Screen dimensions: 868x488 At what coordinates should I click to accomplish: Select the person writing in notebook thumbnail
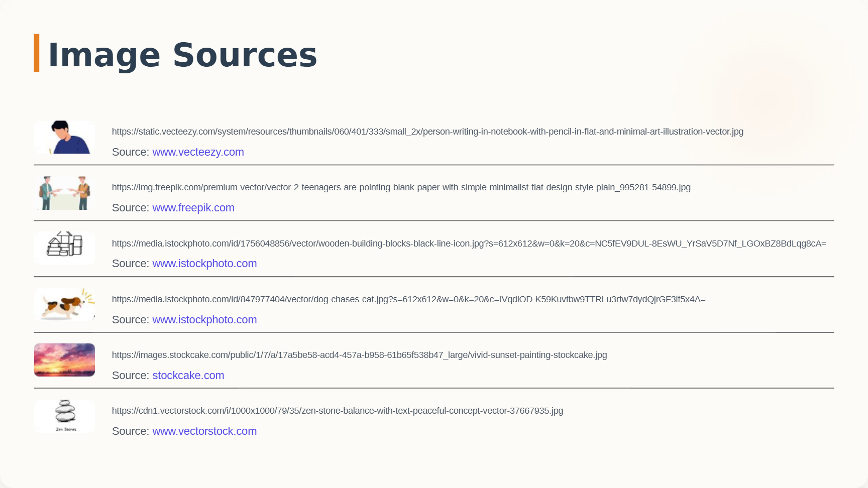click(64, 137)
